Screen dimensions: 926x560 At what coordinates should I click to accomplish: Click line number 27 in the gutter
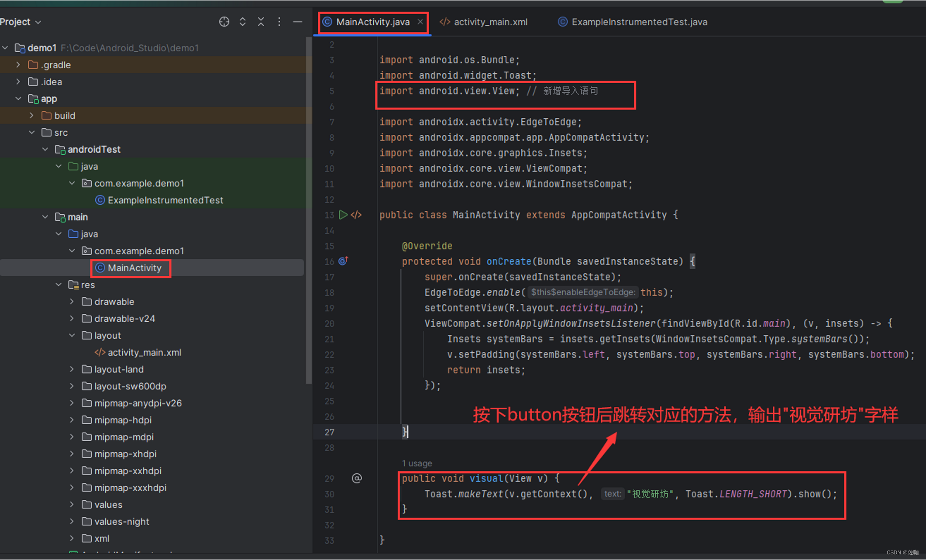pyautogui.click(x=329, y=432)
